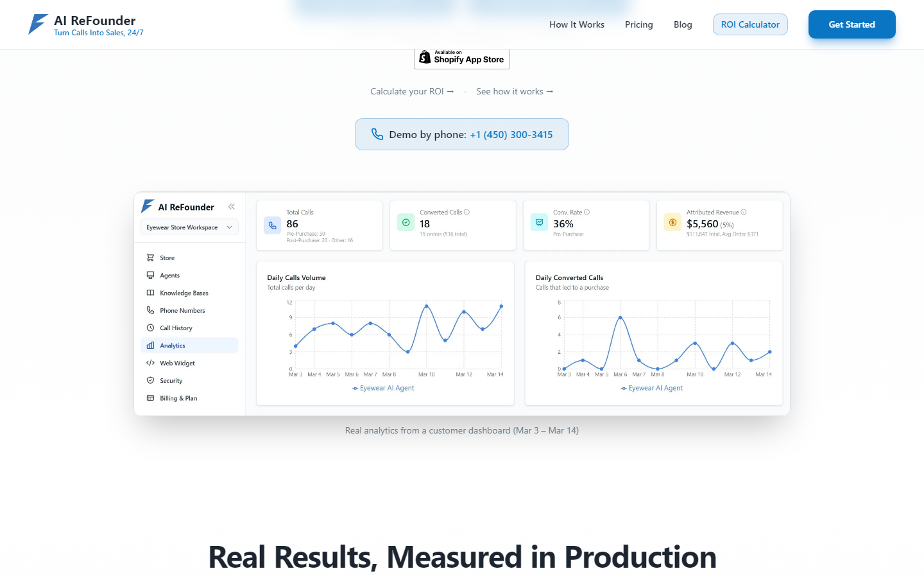Click the Daily Converted Calls peak point on Mar 6

[x=620, y=317]
